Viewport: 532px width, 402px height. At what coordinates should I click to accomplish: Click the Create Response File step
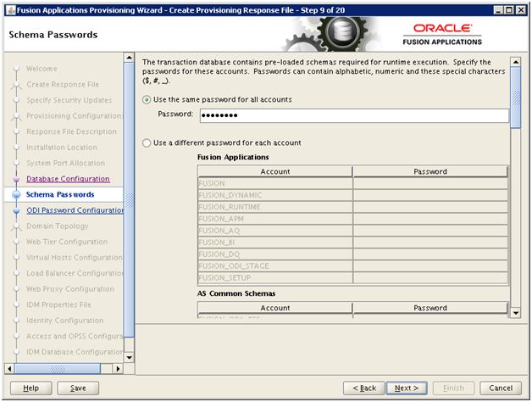tap(63, 84)
